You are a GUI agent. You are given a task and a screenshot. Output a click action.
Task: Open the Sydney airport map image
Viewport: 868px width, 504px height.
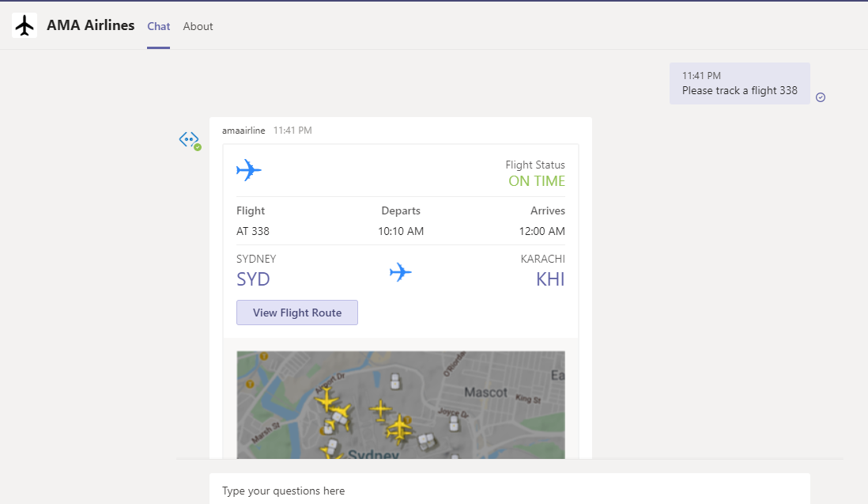(x=401, y=404)
